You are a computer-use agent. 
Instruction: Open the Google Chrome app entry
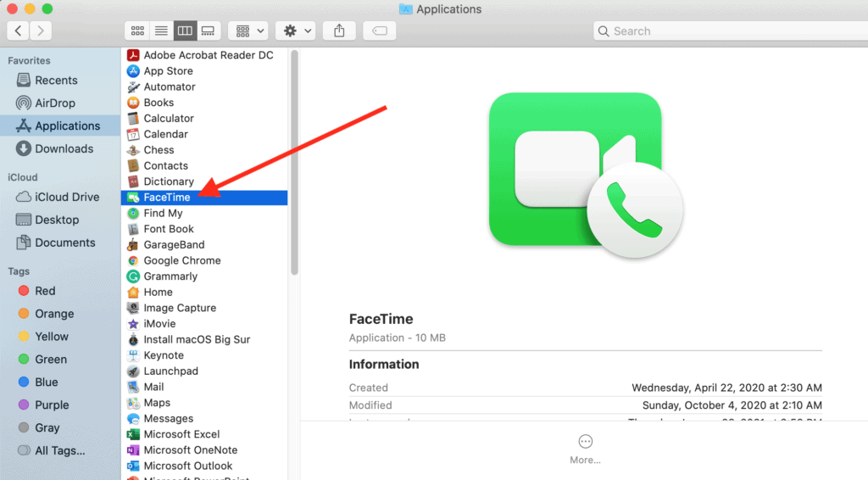(x=181, y=260)
